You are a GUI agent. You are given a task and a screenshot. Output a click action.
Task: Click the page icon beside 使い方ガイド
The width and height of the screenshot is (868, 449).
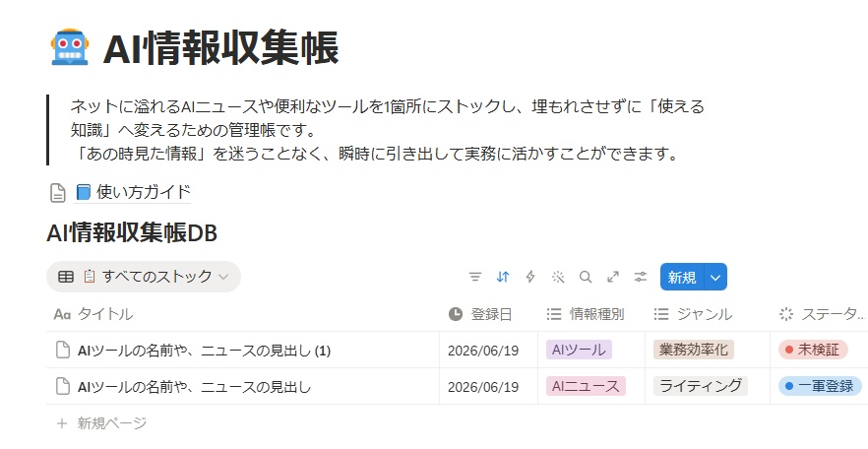(58, 193)
